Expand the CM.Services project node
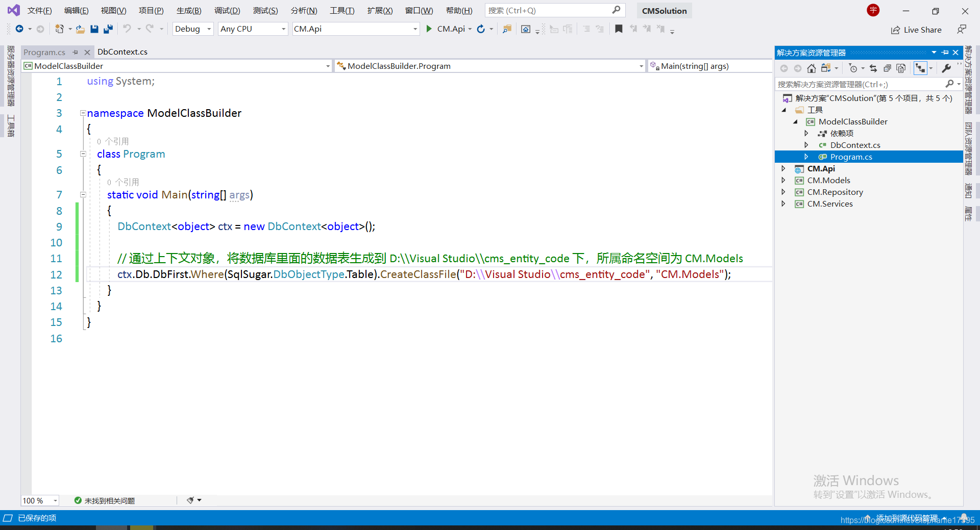The image size is (980, 530). (783, 204)
